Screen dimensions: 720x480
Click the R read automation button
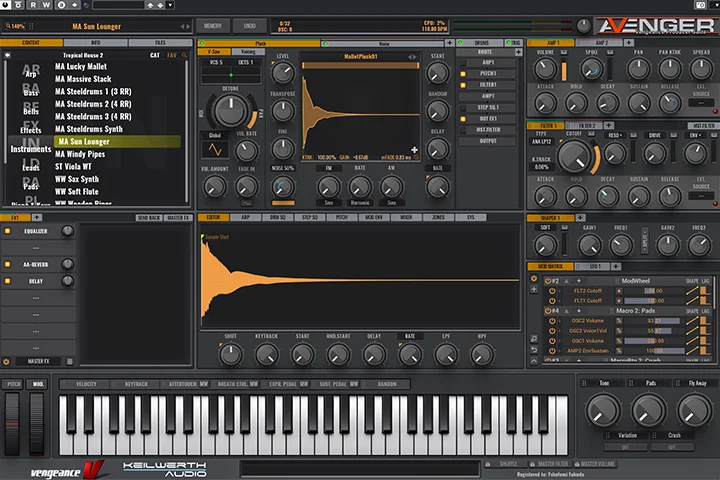34,5
